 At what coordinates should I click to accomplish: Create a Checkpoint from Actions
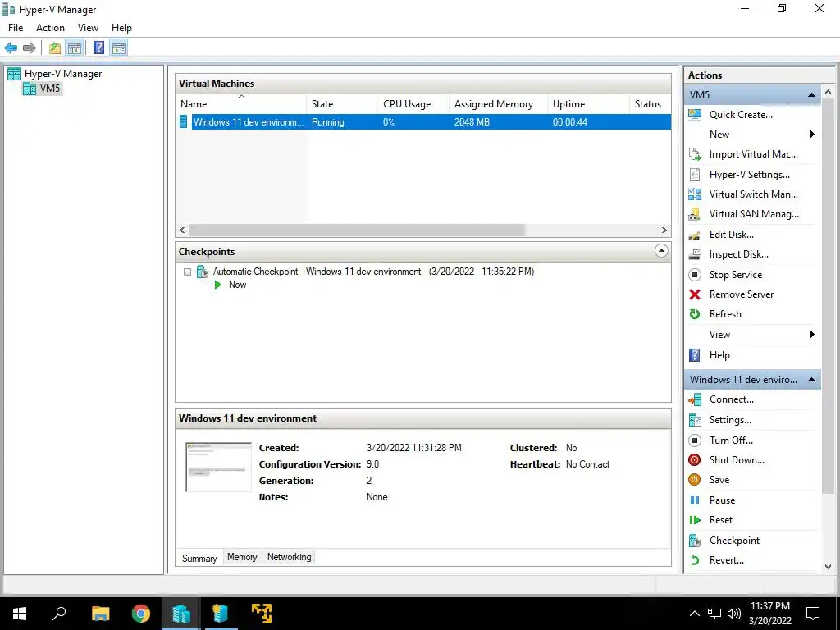point(734,541)
